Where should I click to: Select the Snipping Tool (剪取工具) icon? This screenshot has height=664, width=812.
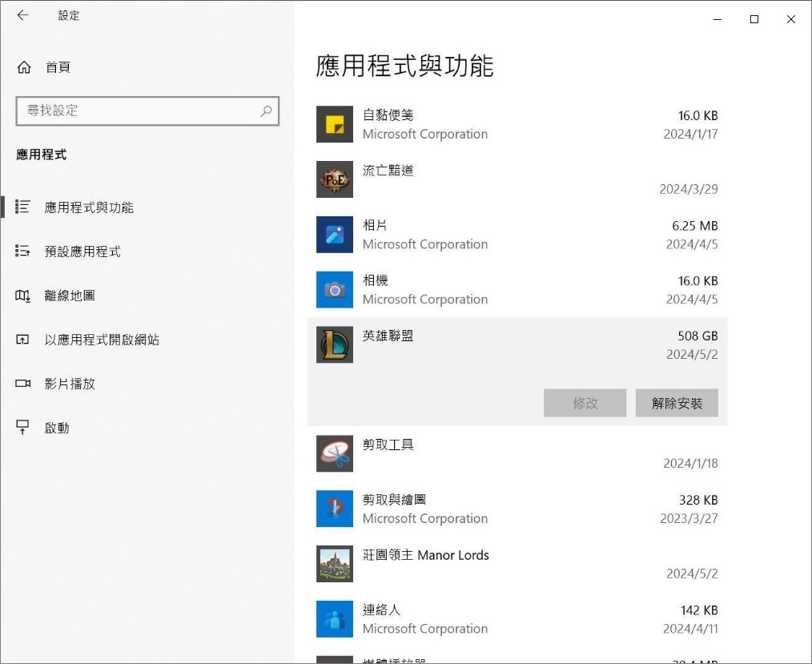(x=335, y=454)
